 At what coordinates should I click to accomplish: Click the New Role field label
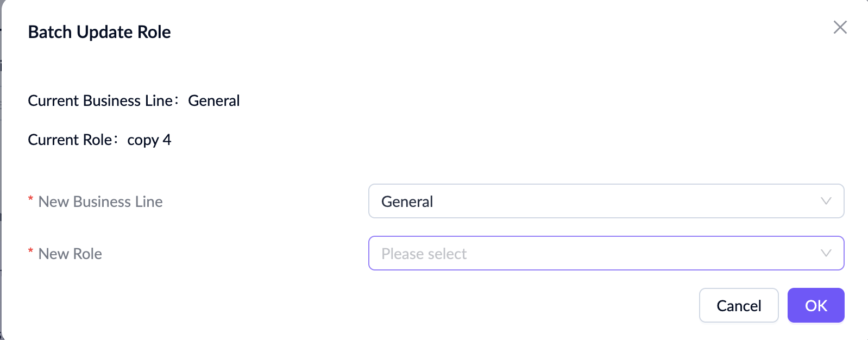pyautogui.click(x=70, y=254)
